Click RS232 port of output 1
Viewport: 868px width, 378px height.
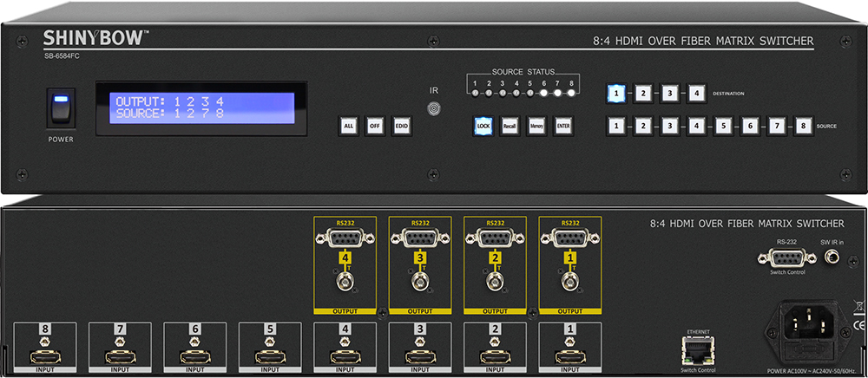570,238
